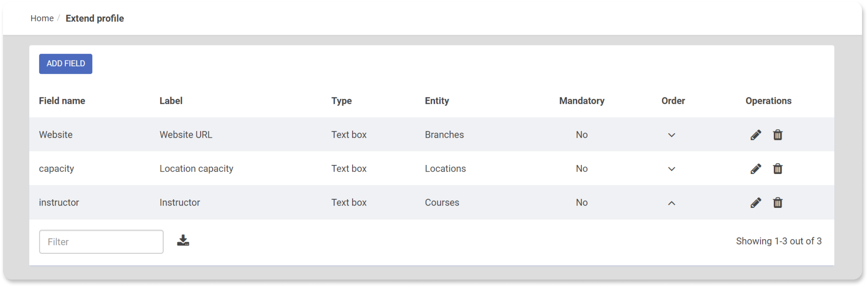868x287 pixels.
Task: Select the Website URL label cell
Action: click(x=186, y=135)
